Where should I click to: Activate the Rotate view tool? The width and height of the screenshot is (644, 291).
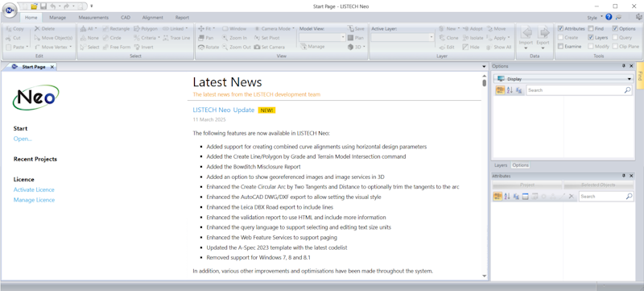point(208,47)
